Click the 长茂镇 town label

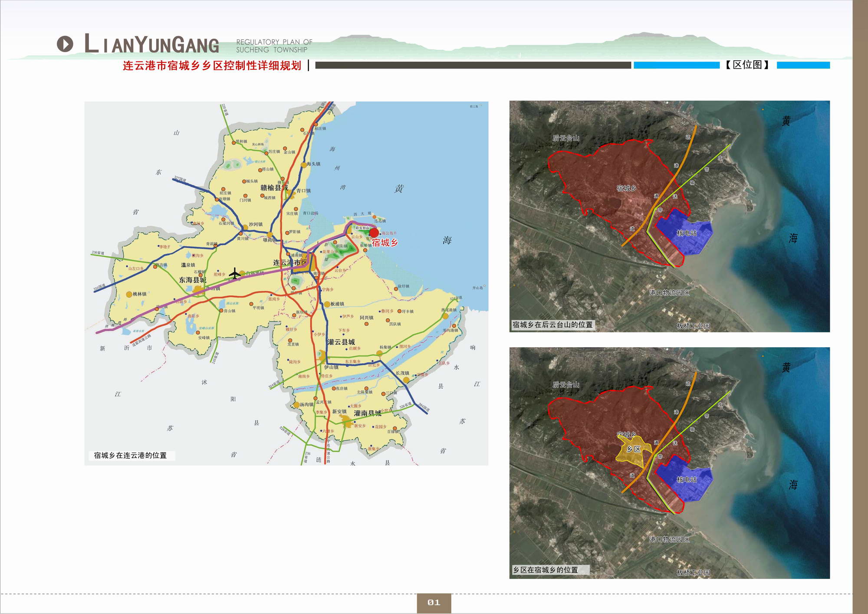coord(402,373)
